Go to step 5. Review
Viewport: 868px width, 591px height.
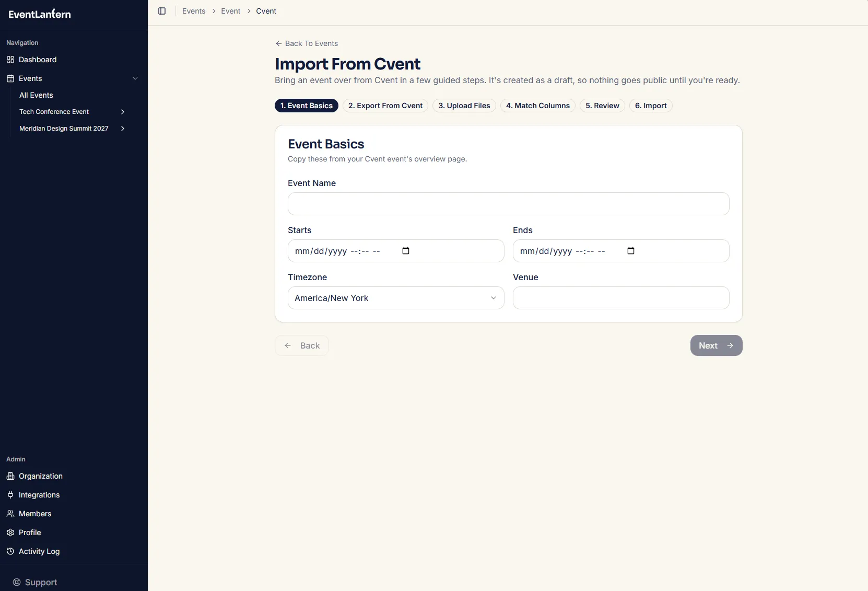tap(602, 106)
